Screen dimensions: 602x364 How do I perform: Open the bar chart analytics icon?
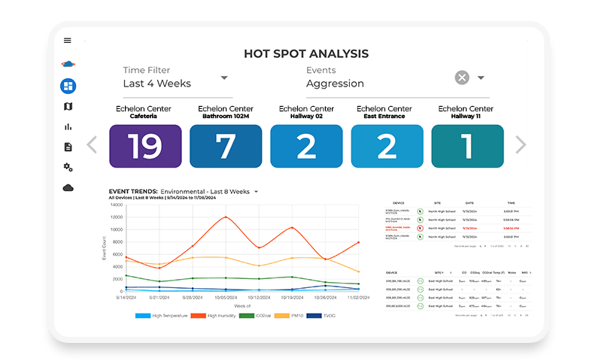point(68,126)
